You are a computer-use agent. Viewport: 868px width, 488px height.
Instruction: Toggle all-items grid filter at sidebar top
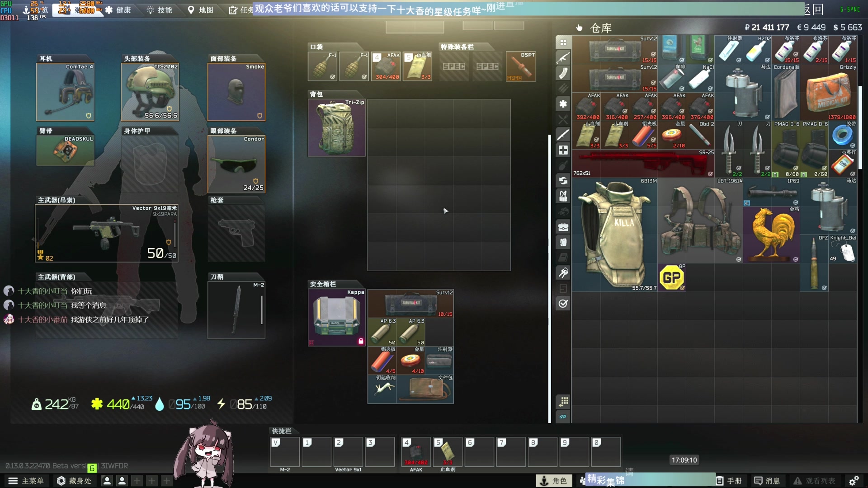pyautogui.click(x=563, y=42)
